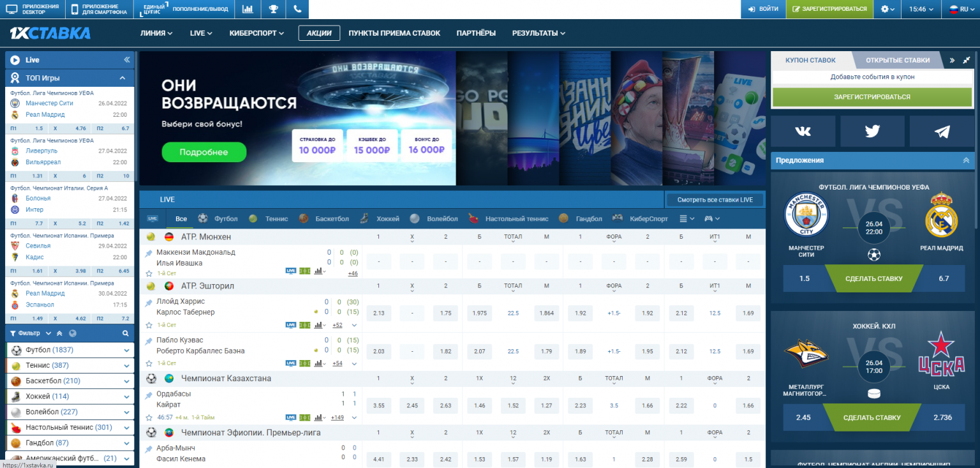Screen dimensions: 980x468
Task: Collapse the Live sidebar with double-arrow icon
Action: [126, 60]
